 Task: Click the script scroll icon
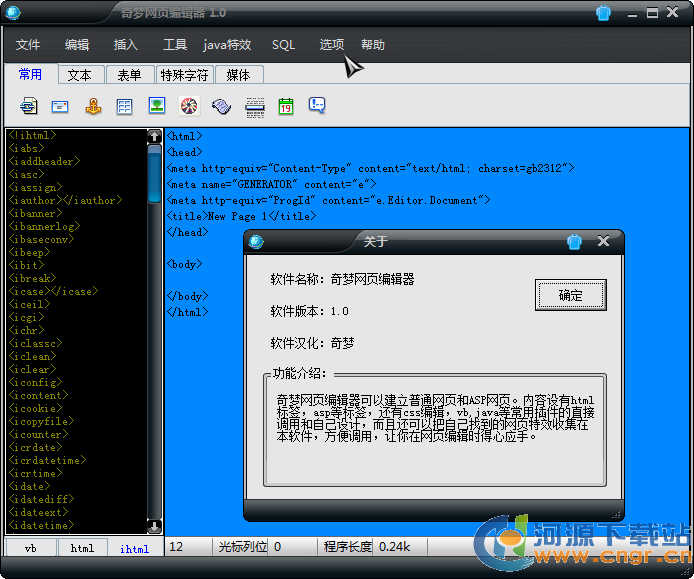tap(221, 107)
